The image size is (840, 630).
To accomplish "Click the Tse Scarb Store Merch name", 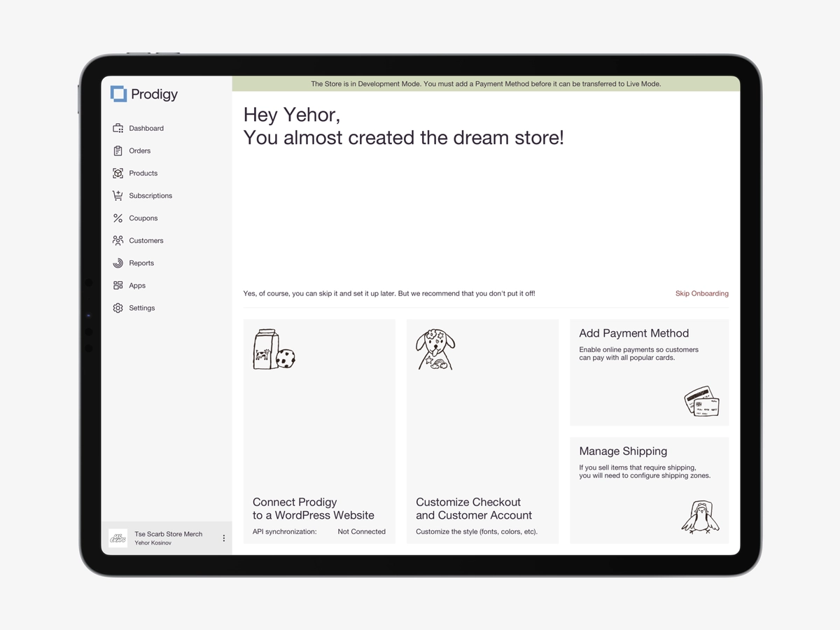I will [169, 534].
